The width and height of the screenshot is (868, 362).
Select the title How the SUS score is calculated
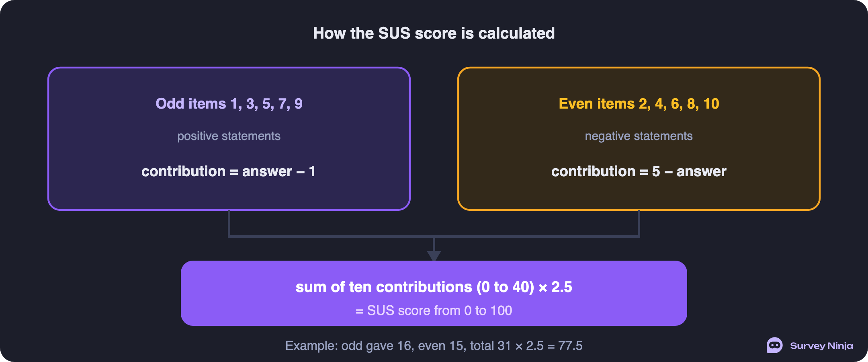[434, 33]
